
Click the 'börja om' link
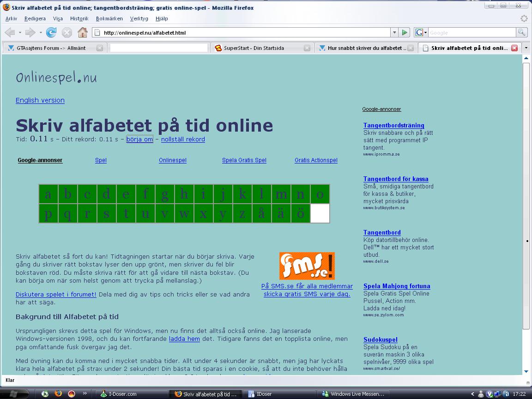click(x=140, y=139)
